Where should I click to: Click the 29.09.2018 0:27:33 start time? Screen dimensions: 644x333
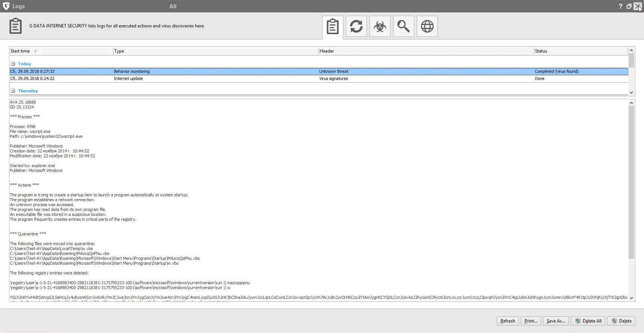click(32, 71)
